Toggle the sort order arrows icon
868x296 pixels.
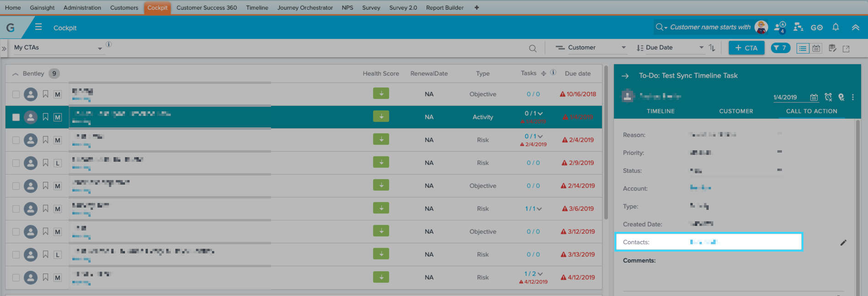tap(712, 48)
